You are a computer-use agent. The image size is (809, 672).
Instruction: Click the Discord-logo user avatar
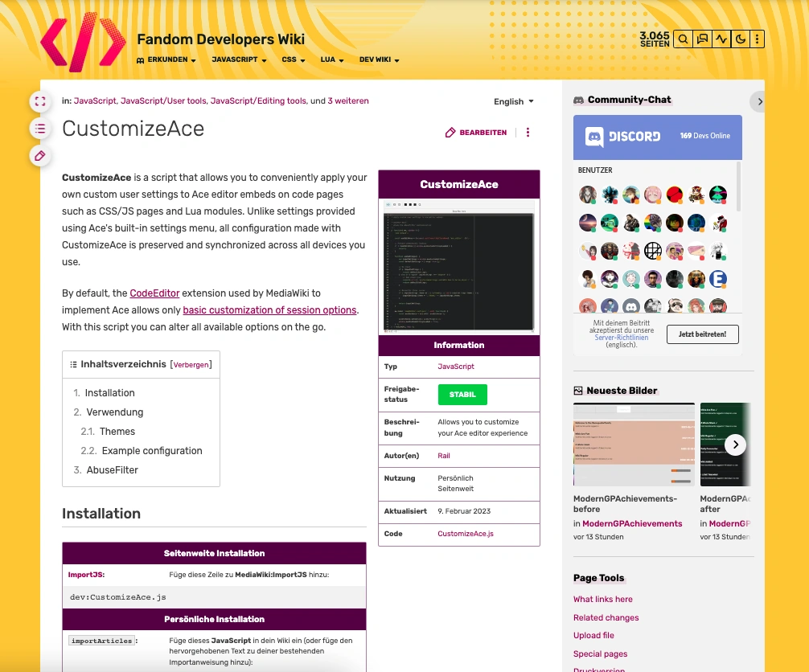(631, 306)
